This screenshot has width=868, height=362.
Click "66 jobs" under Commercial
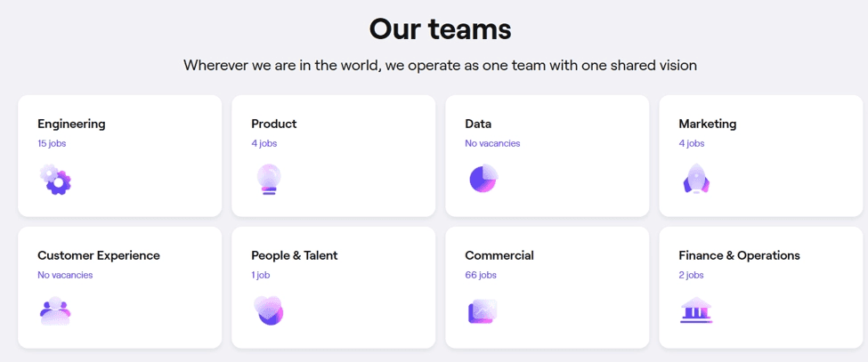(481, 275)
